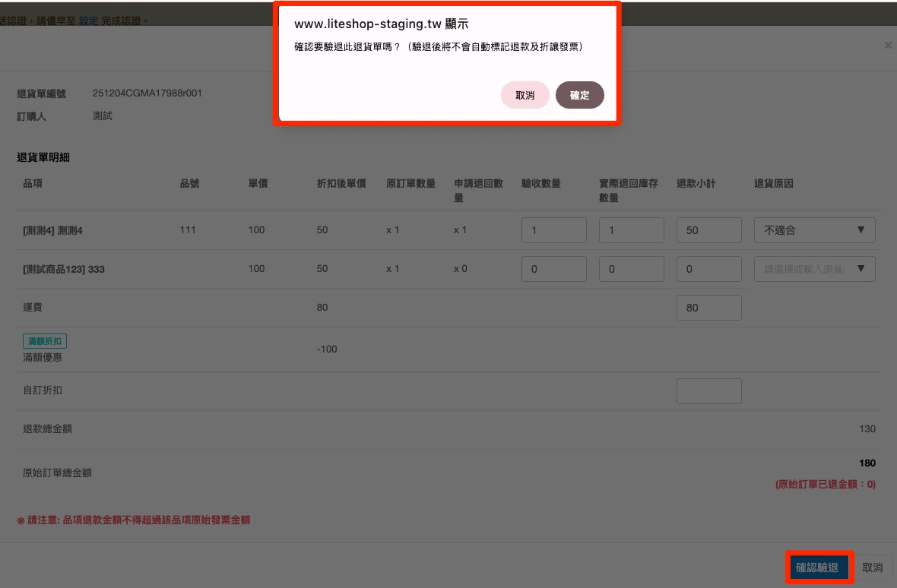
Task: Click 取消 in the browser alert dialog
Action: [x=525, y=95]
